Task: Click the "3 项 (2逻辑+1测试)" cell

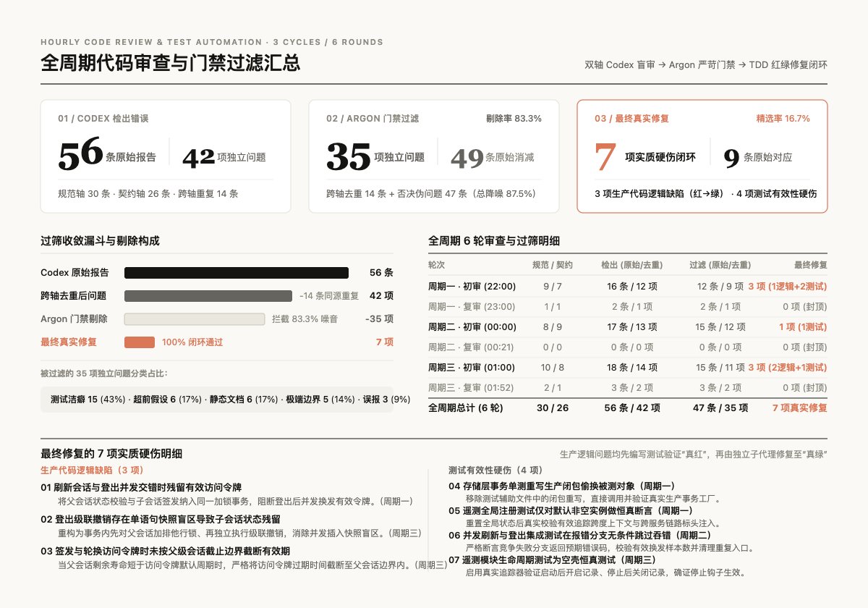Action: coord(788,368)
